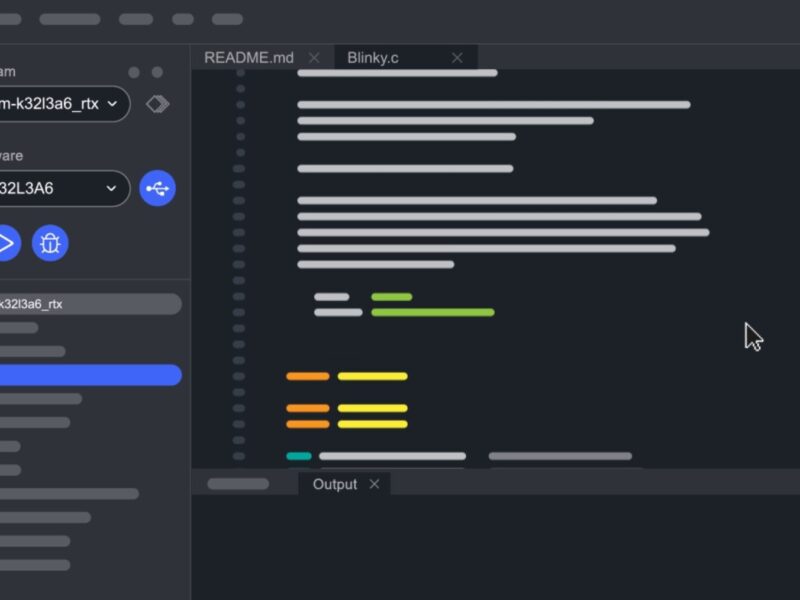This screenshot has height=600, width=800.
Task: Close the Blinky.c editor tab
Action: [x=457, y=58]
